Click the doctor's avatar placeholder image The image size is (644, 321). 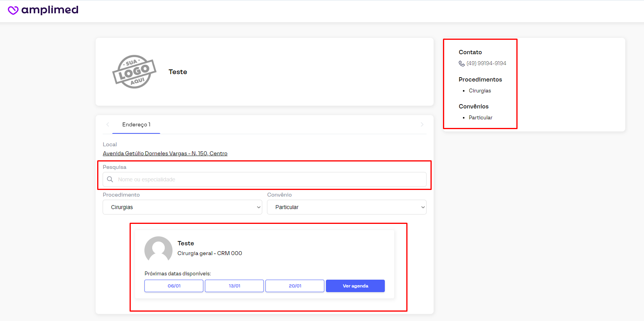158,250
